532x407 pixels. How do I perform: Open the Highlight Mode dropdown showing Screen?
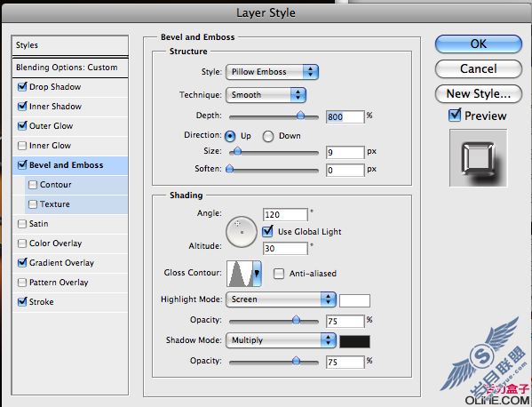(x=281, y=299)
